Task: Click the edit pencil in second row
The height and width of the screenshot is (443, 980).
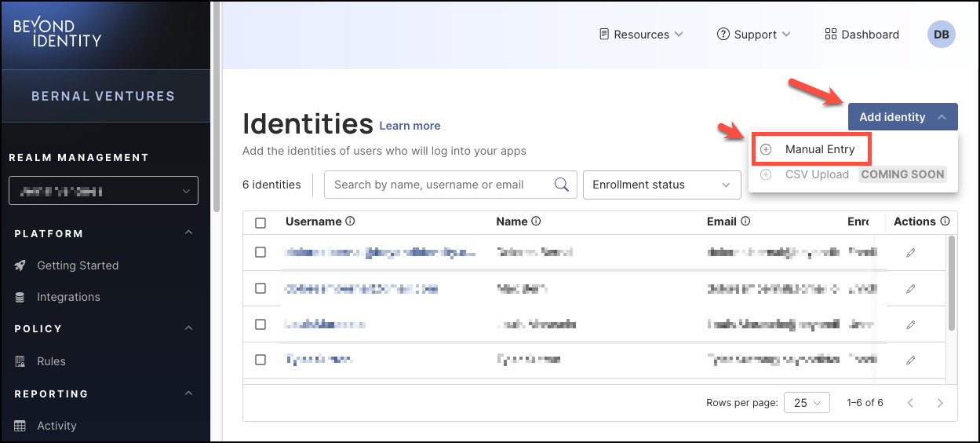Action: tap(910, 289)
